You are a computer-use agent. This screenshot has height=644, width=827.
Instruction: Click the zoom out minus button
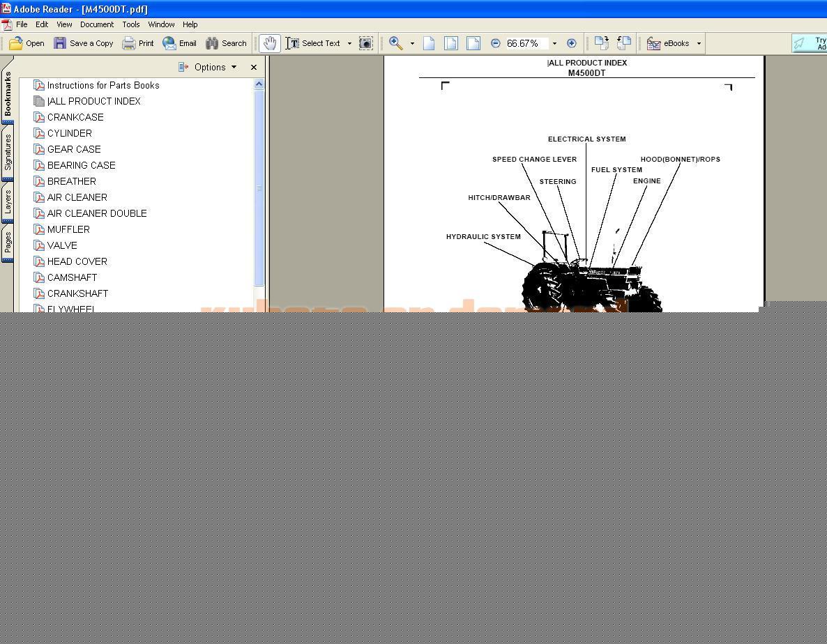click(495, 43)
